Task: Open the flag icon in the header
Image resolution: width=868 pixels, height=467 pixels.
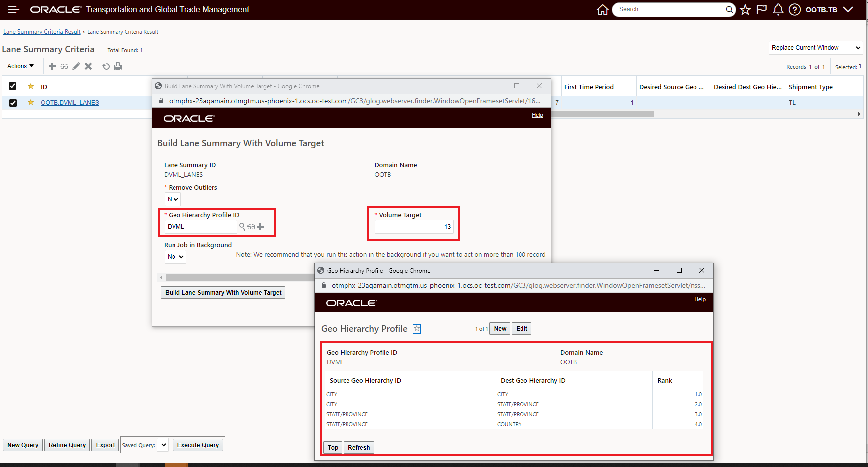Action: [x=761, y=10]
